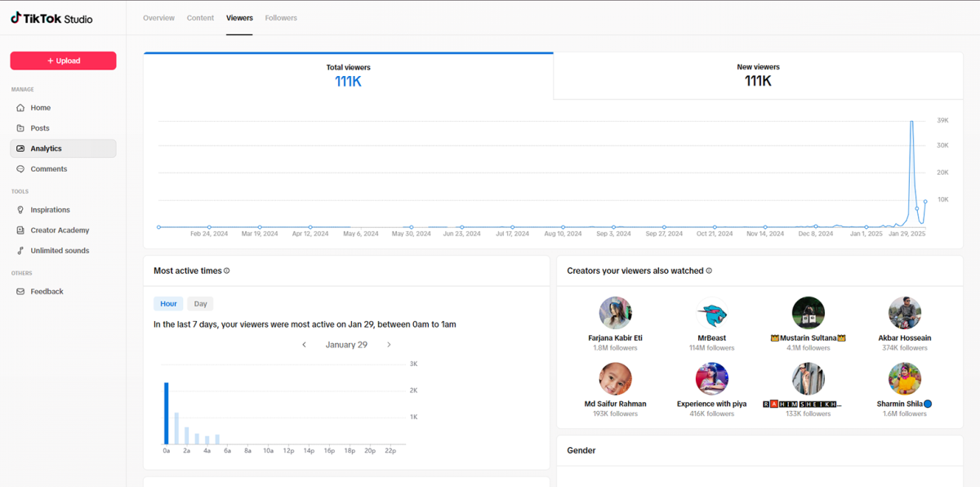Click the Analytics chart icon
The height and width of the screenshot is (487, 980).
(20, 149)
